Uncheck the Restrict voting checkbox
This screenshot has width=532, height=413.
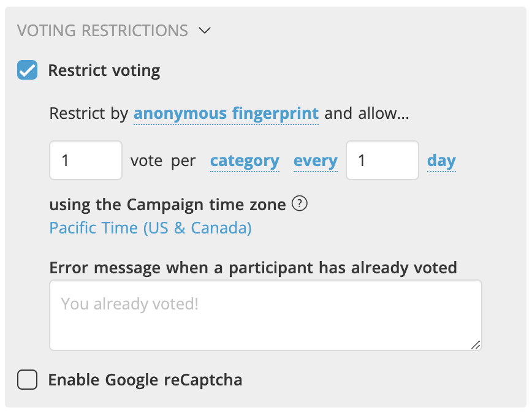click(x=27, y=70)
